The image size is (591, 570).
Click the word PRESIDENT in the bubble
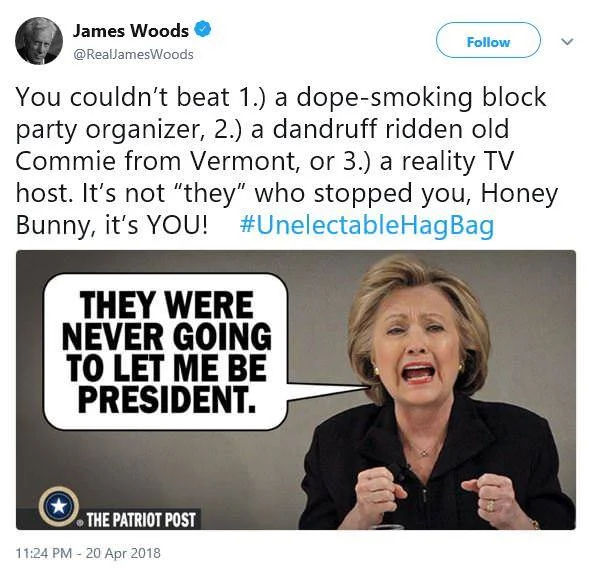(x=166, y=400)
